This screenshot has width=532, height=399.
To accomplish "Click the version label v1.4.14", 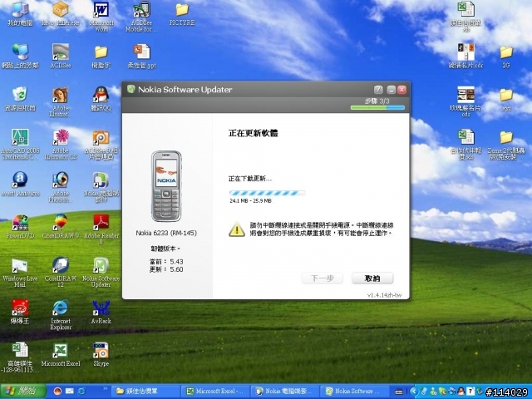I will click(384, 295).
